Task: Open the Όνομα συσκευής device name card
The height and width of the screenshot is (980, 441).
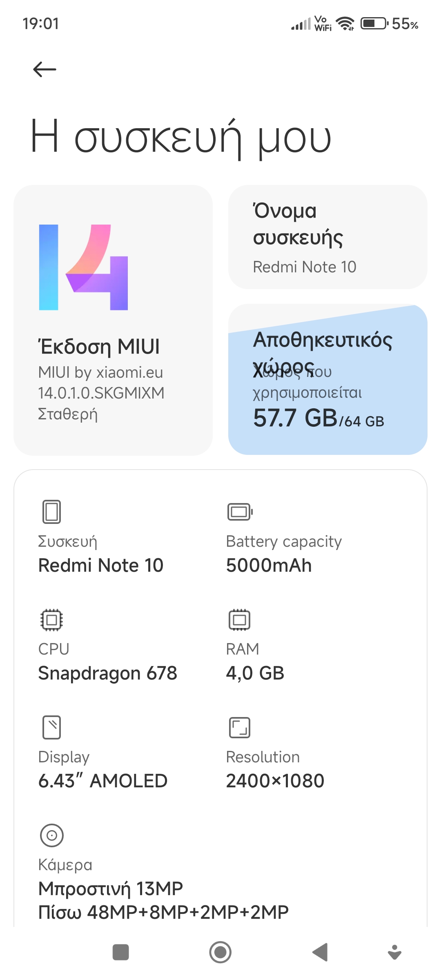Action: [x=327, y=237]
